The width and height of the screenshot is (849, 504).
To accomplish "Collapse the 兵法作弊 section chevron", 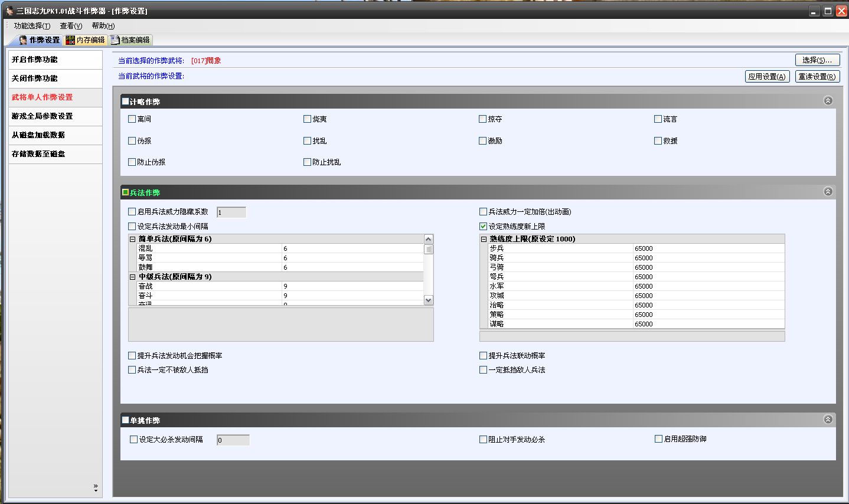I will tap(828, 192).
